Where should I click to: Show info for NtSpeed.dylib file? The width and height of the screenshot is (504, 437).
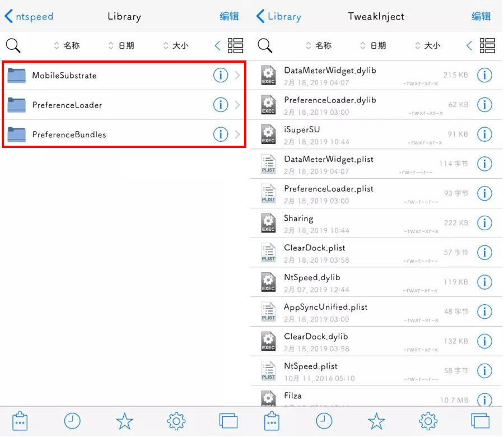[x=484, y=282]
